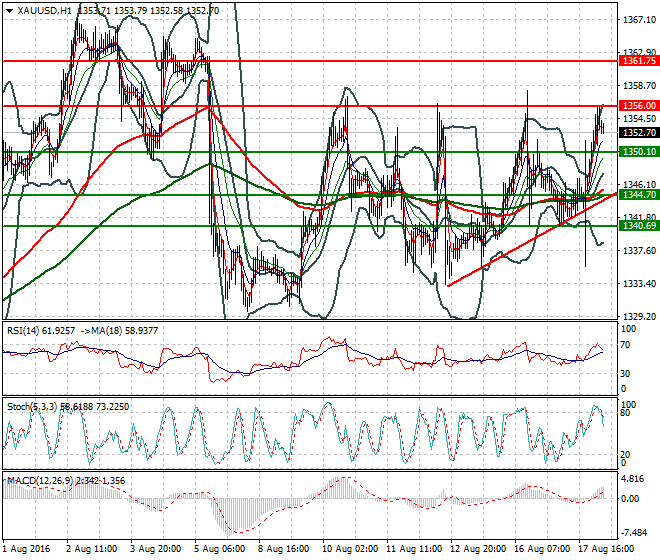Screen dimensions: 660x560
Task: Click the 1354.50 price axis value
Action: 639,119
